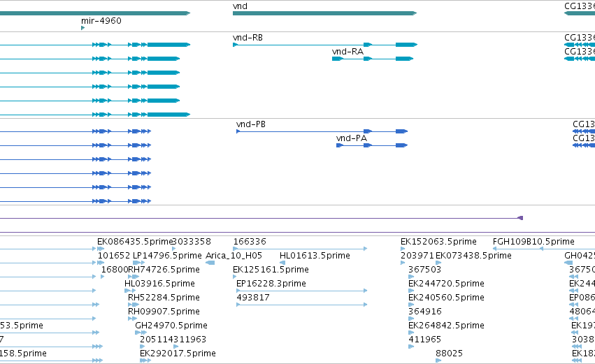Select the 88025 feature label

pyautogui.click(x=450, y=354)
